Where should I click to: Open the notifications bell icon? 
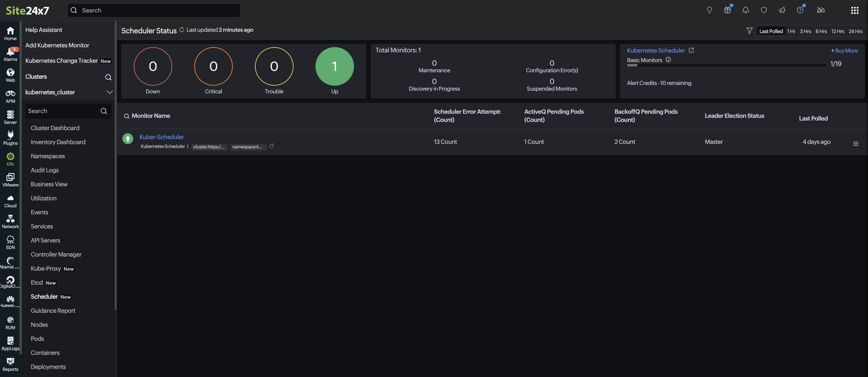(746, 10)
